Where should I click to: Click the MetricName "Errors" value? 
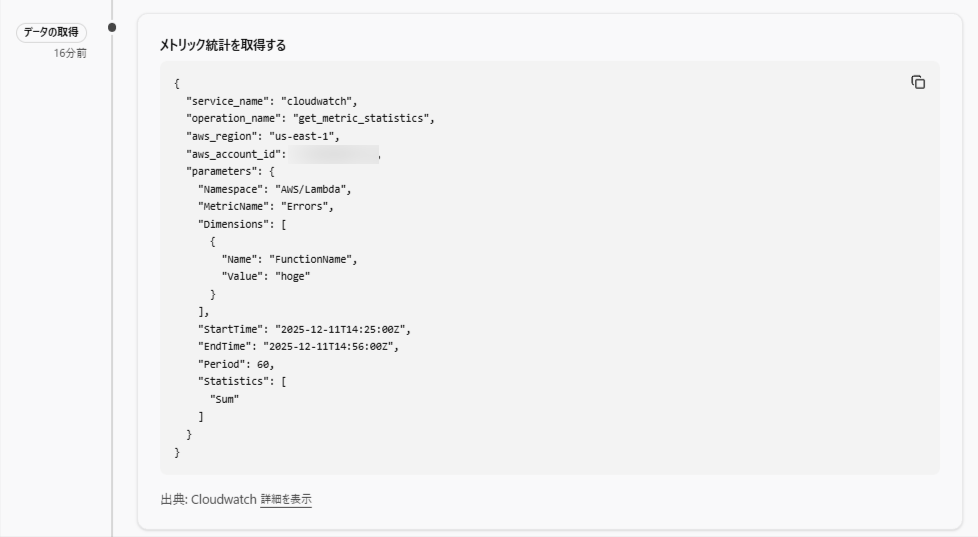tap(305, 206)
